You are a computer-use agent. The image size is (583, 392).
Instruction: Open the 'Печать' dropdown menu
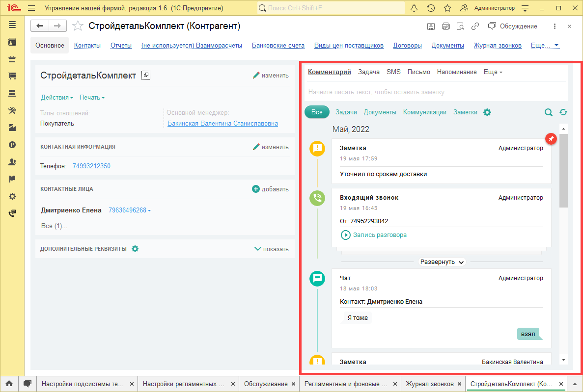click(x=92, y=97)
